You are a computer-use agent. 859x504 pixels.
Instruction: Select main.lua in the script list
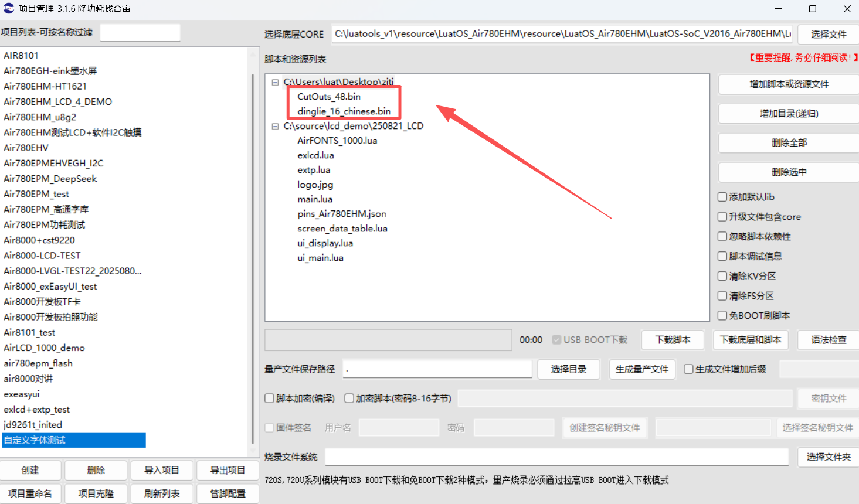pos(315,199)
